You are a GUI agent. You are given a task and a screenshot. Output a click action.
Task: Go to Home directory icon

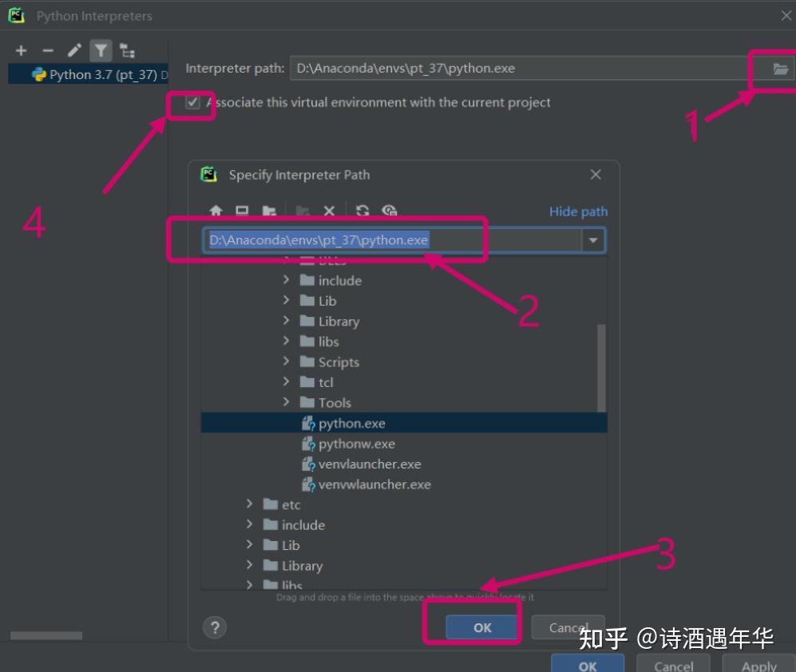coord(216,211)
